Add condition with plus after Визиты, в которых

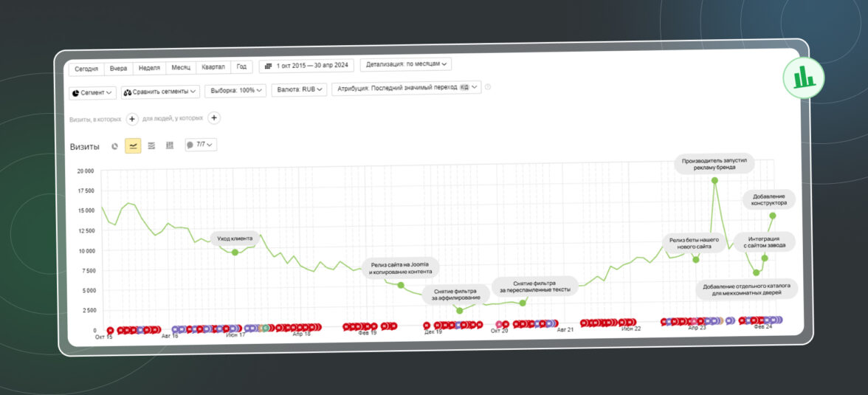pos(132,119)
